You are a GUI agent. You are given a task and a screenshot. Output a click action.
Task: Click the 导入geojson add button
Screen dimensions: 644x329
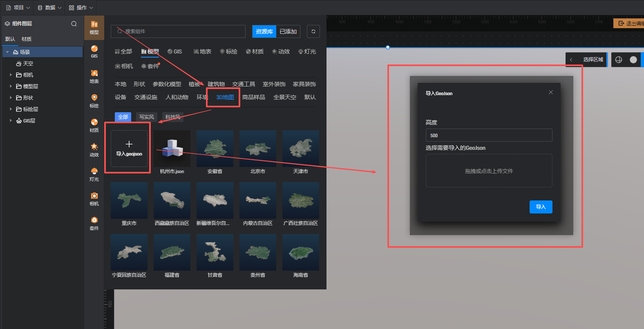pyautogui.click(x=129, y=149)
